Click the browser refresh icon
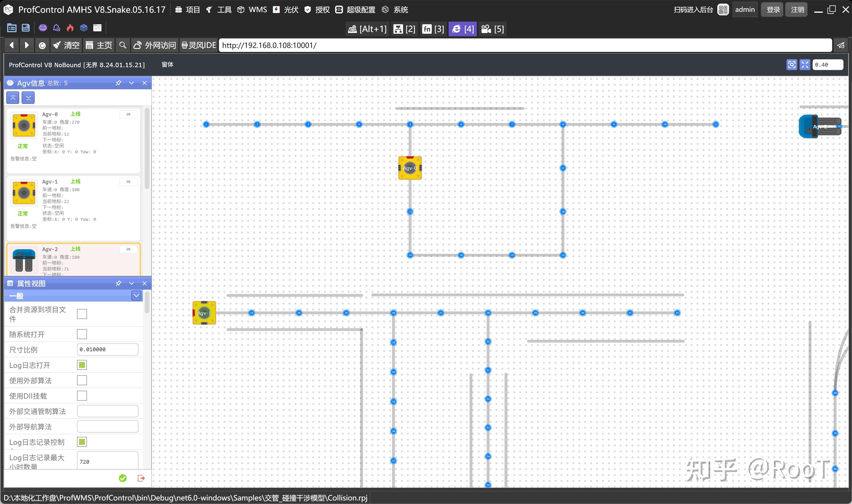Screen dimensions: 852x504 tap(42, 46)
